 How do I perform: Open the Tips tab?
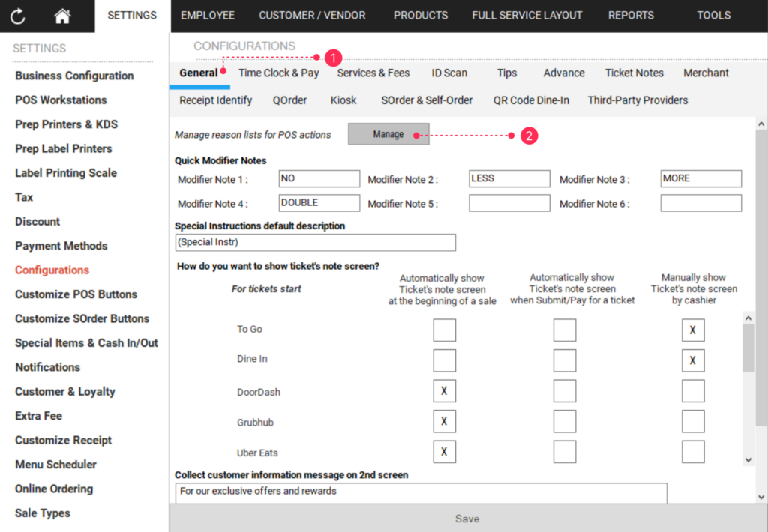click(506, 73)
